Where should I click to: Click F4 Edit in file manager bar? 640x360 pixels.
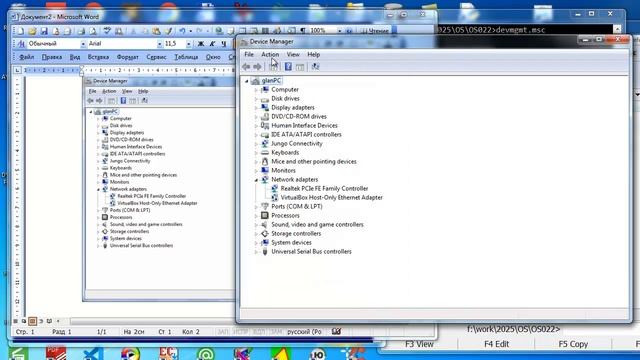pos(496,344)
